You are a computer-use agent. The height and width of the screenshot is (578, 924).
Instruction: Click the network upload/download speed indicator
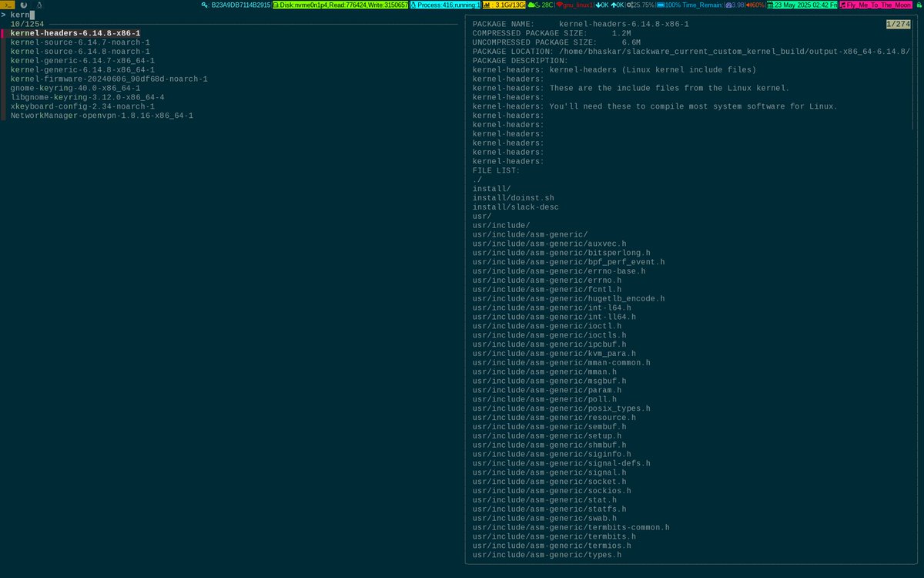(608, 5)
